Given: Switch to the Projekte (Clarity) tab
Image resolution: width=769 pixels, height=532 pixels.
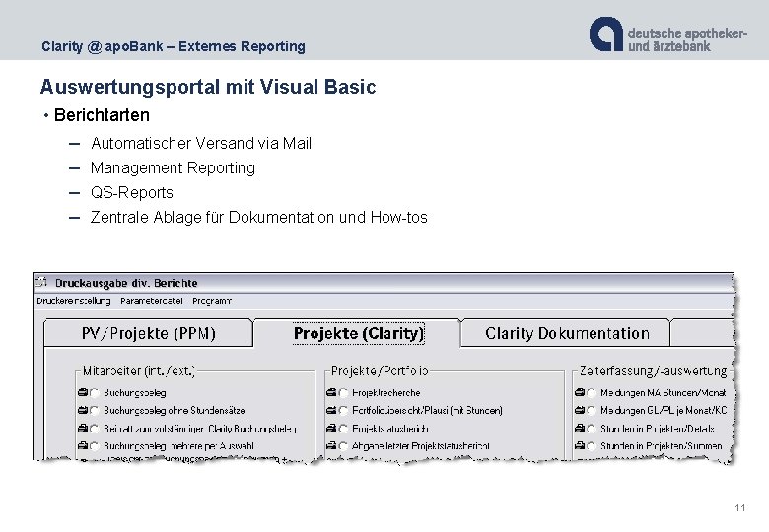Looking at the screenshot, I should pos(358,333).
